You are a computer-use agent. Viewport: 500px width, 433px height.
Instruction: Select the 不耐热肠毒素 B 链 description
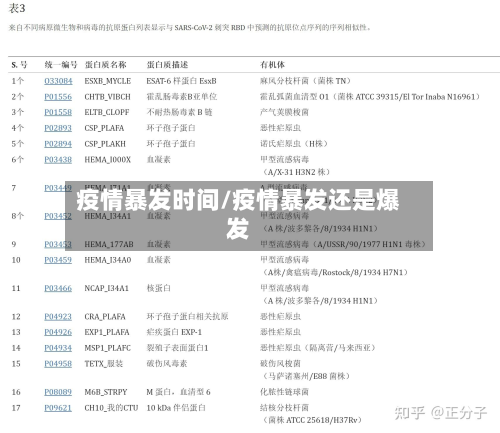coord(179,112)
